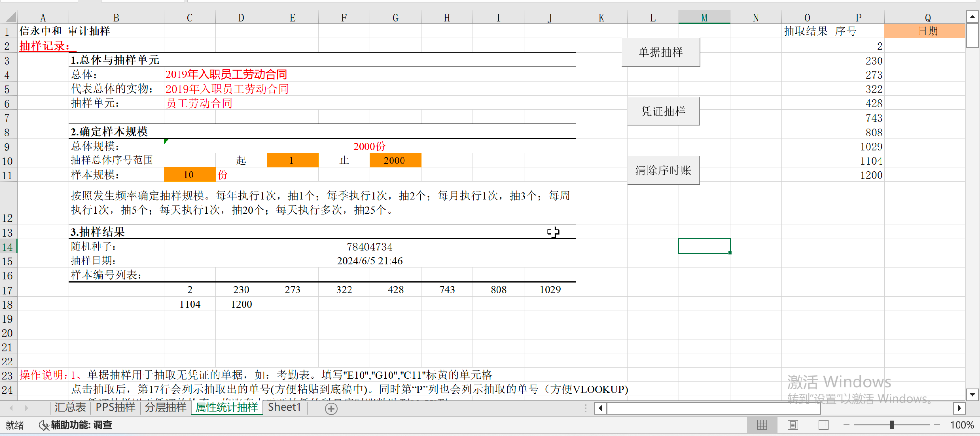Screen dimensions: 980x436
Task: Select column B header
Action: click(x=116, y=18)
